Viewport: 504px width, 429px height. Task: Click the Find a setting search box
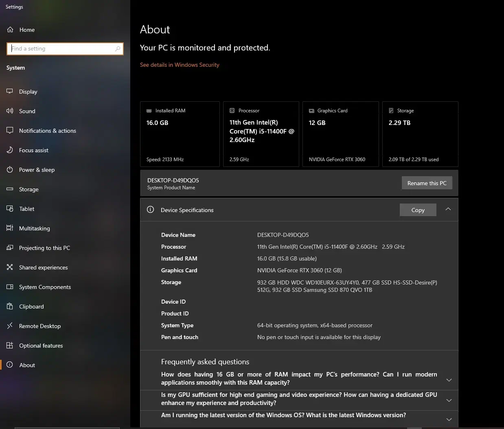pyautogui.click(x=61, y=49)
